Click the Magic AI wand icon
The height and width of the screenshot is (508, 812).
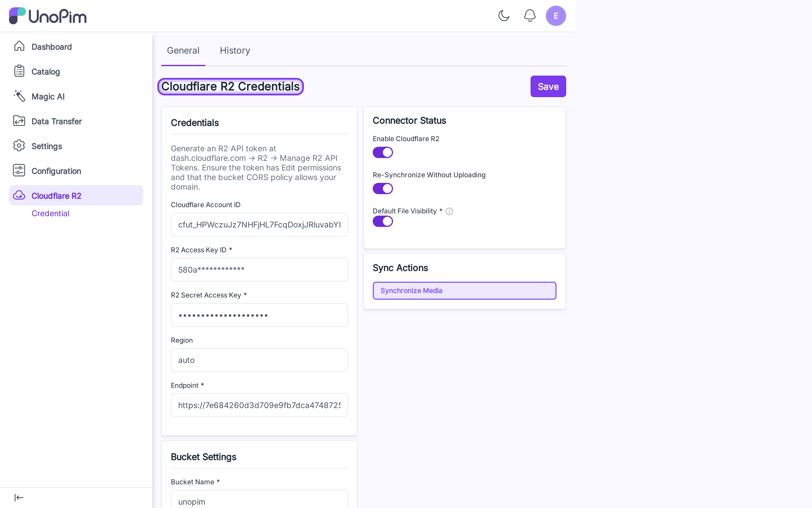(19, 96)
